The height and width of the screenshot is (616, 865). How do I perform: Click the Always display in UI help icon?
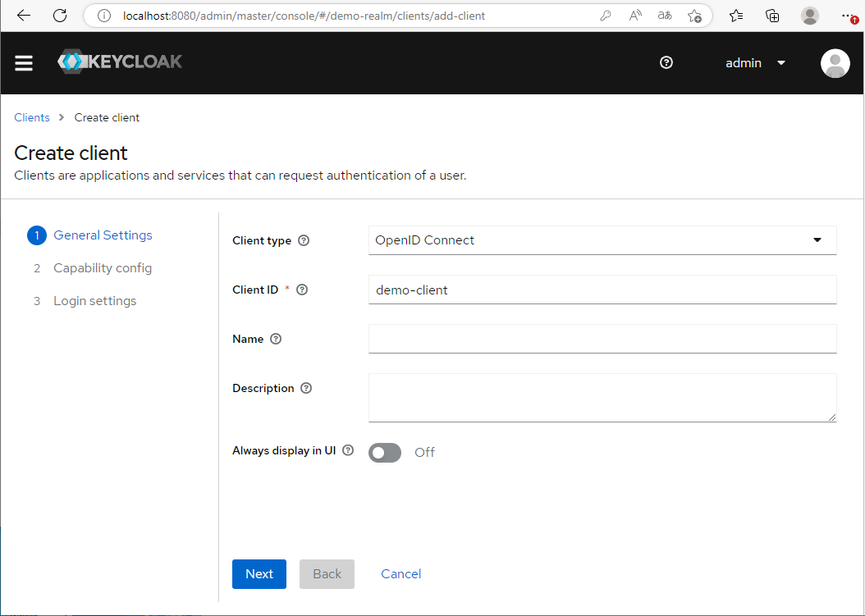(347, 450)
